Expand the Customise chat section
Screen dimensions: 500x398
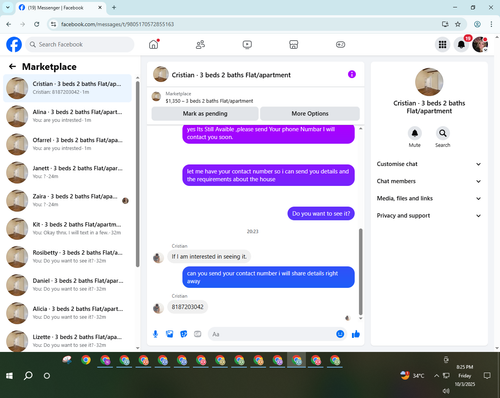tap(429, 164)
